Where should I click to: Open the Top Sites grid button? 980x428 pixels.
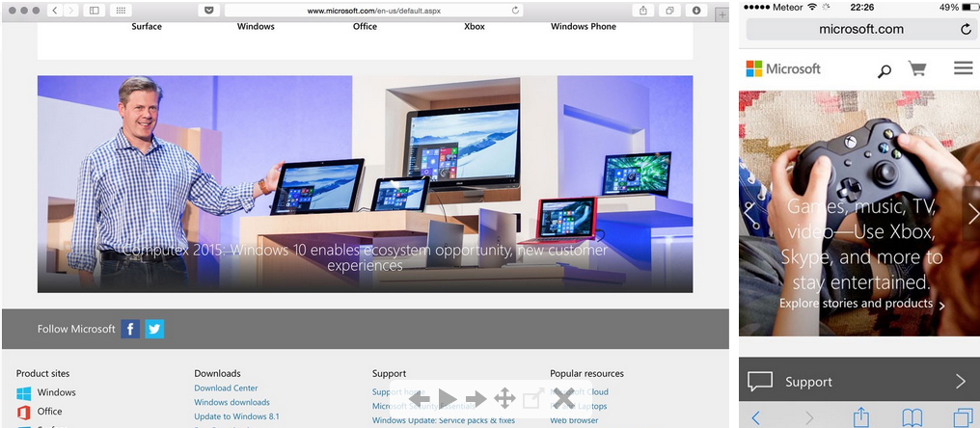click(x=121, y=10)
